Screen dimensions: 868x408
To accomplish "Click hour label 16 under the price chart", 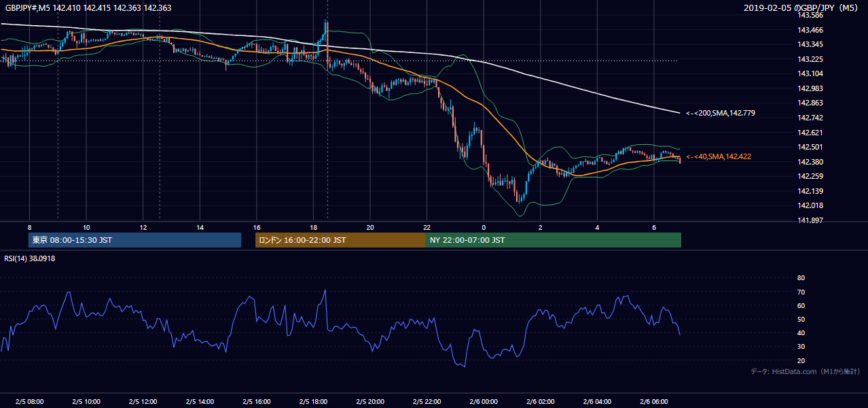I will [x=256, y=227].
